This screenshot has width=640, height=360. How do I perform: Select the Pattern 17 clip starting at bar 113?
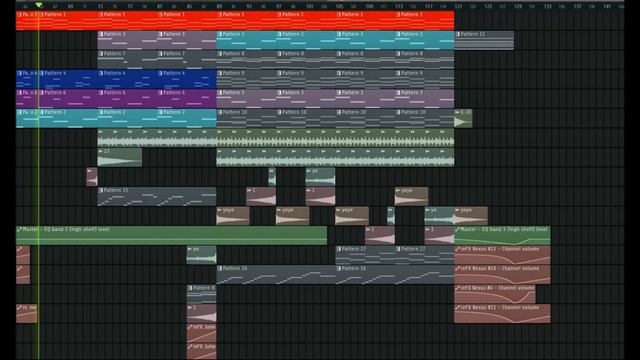424,255
